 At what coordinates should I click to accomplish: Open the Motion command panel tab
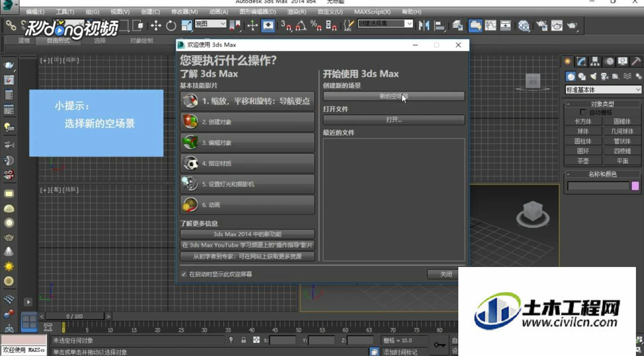(609, 61)
